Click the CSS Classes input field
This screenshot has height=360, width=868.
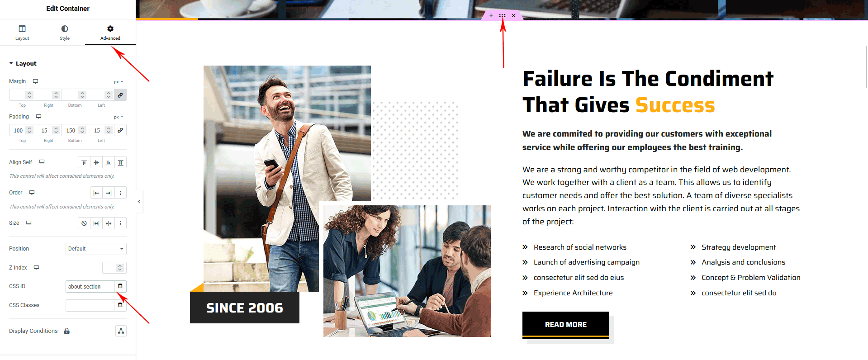[90, 305]
